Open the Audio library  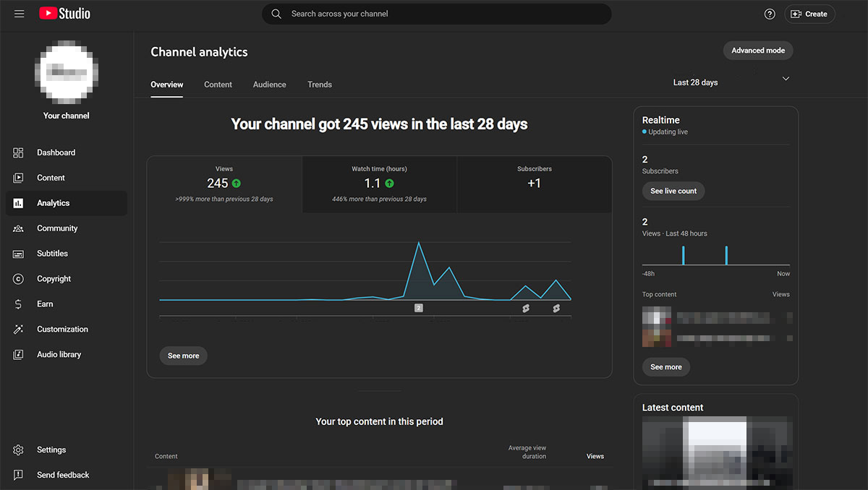pyautogui.click(x=59, y=355)
